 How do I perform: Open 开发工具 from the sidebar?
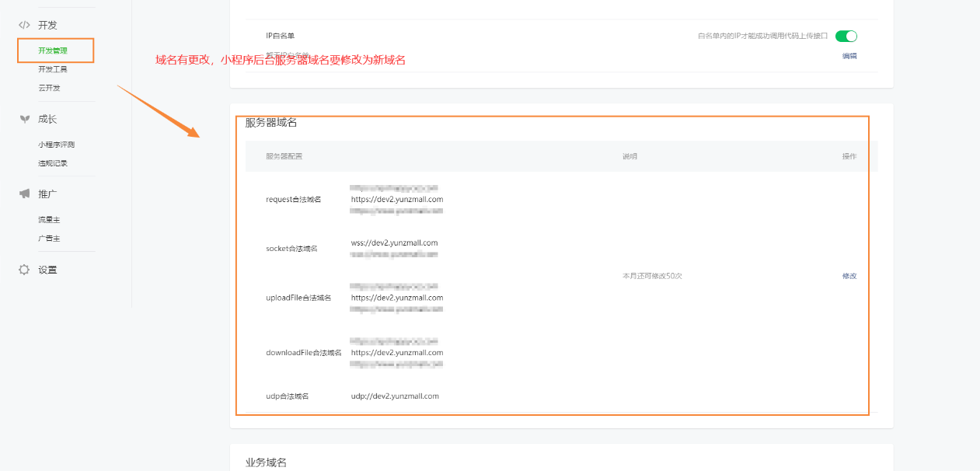click(53, 69)
